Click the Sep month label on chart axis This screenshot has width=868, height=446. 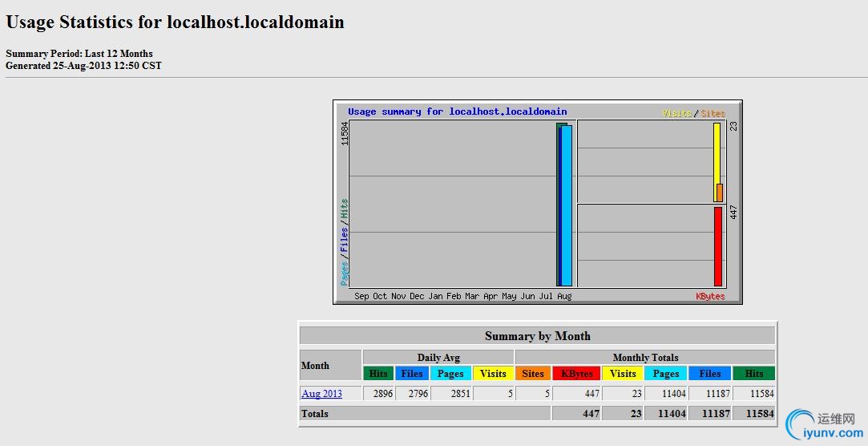(361, 296)
